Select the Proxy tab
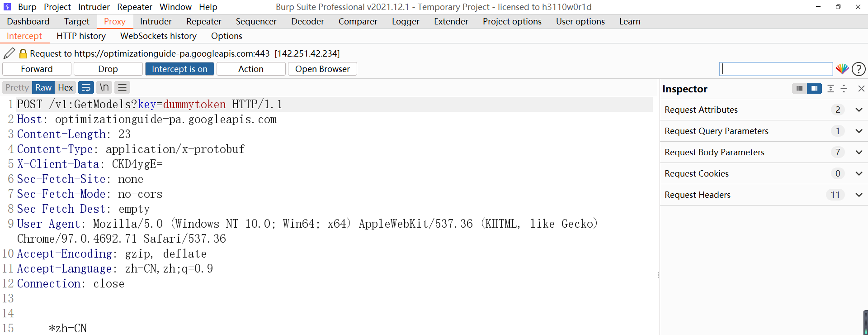 115,21
